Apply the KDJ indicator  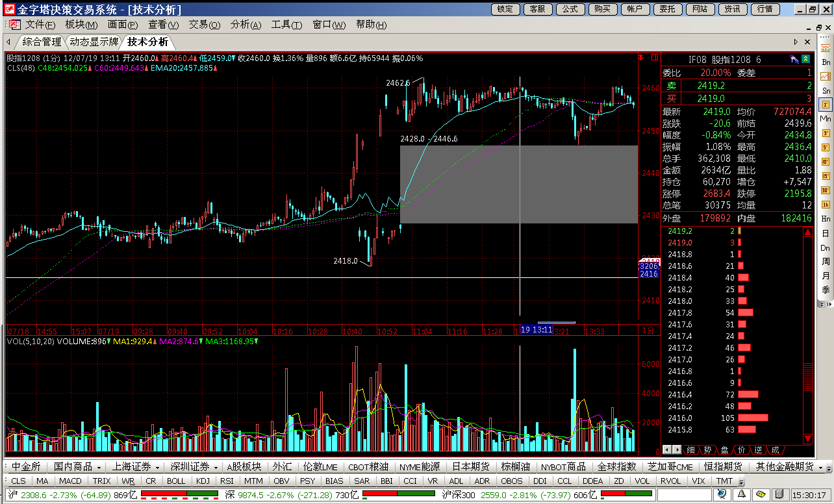tap(203, 481)
